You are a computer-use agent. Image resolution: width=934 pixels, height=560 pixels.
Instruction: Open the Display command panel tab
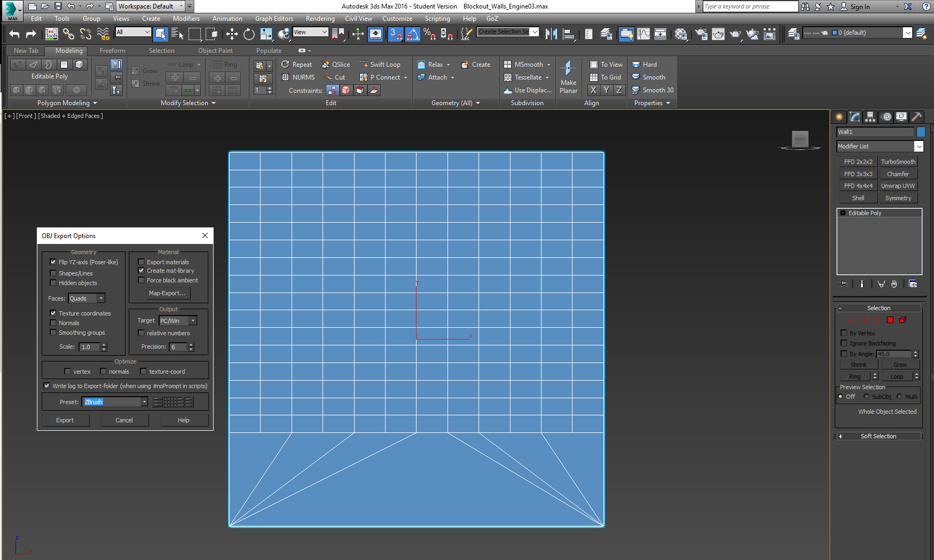click(901, 117)
